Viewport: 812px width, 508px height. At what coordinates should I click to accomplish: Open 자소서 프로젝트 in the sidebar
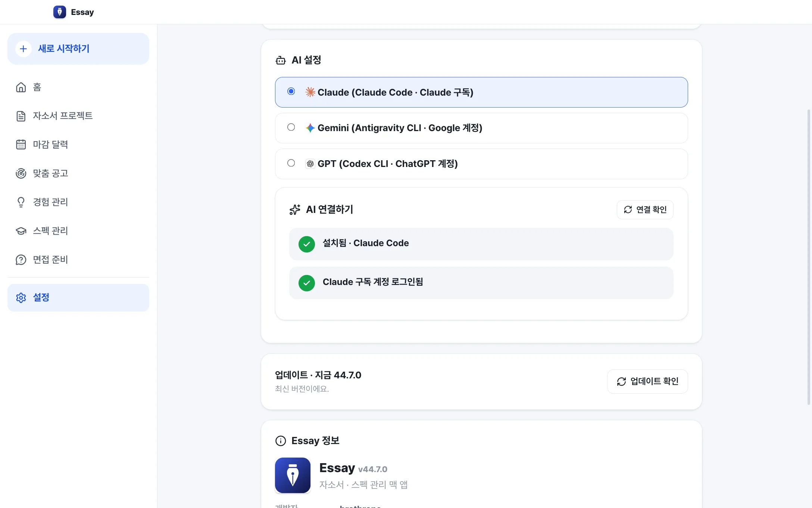click(78, 116)
